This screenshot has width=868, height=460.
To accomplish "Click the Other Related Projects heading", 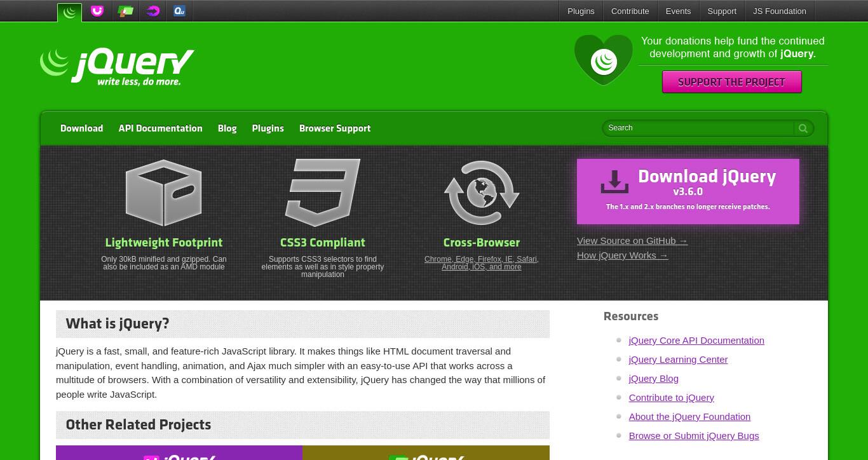I will [138, 425].
